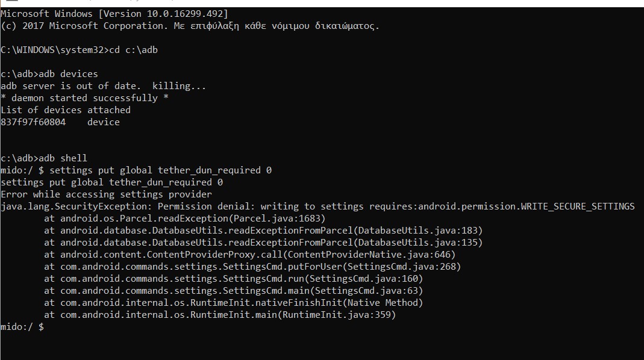Click the 'daemon started successfully' line
This screenshot has width=644, height=360.
(x=84, y=98)
